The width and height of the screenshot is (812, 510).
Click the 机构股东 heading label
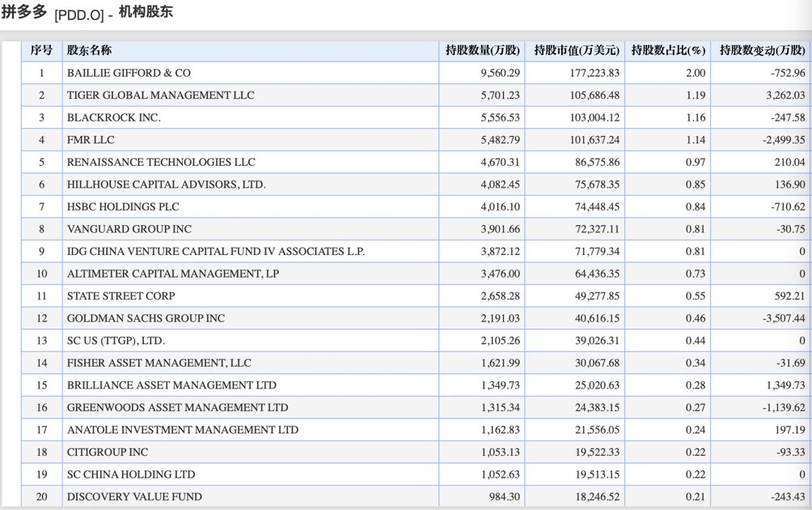click(x=146, y=12)
